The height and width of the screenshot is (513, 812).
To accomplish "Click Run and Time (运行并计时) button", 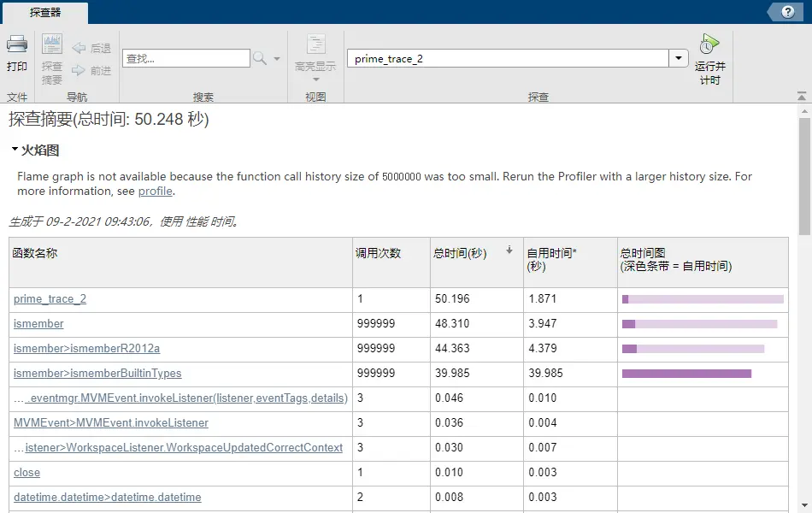I will coord(710,59).
